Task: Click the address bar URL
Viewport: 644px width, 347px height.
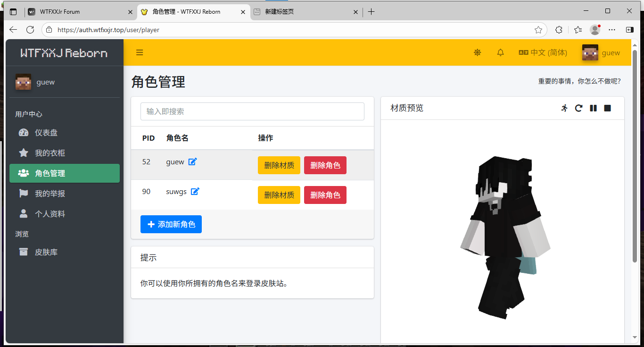Action: (108, 30)
